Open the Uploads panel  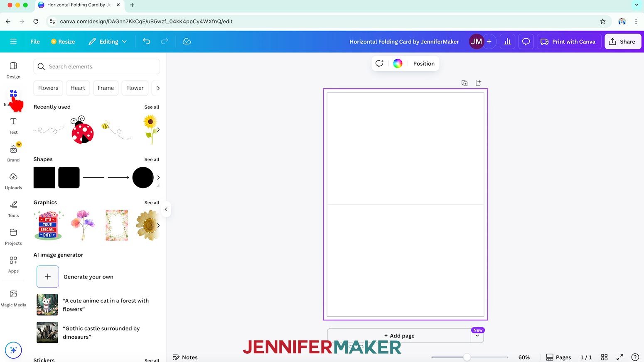pos(13,181)
